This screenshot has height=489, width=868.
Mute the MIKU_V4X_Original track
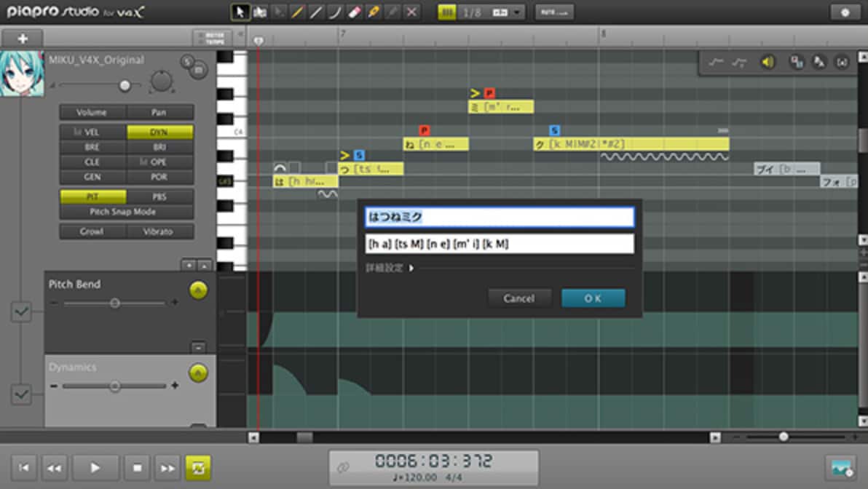(199, 70)
